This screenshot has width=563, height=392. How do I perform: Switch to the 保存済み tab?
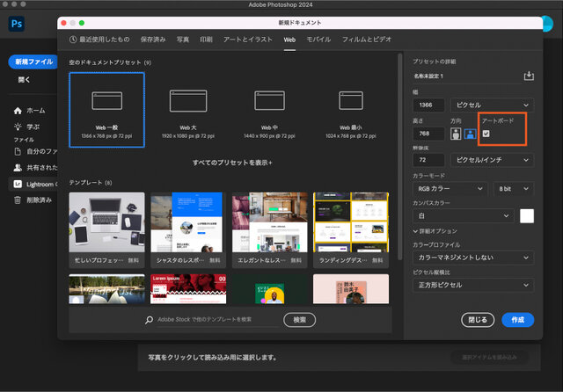click(x=153, y=40)
